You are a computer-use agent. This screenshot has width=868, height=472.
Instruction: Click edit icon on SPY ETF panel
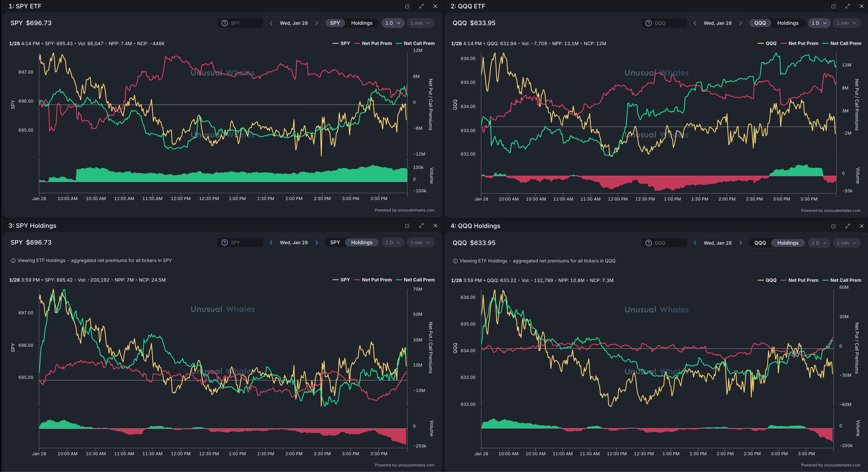tap(407, 6)
